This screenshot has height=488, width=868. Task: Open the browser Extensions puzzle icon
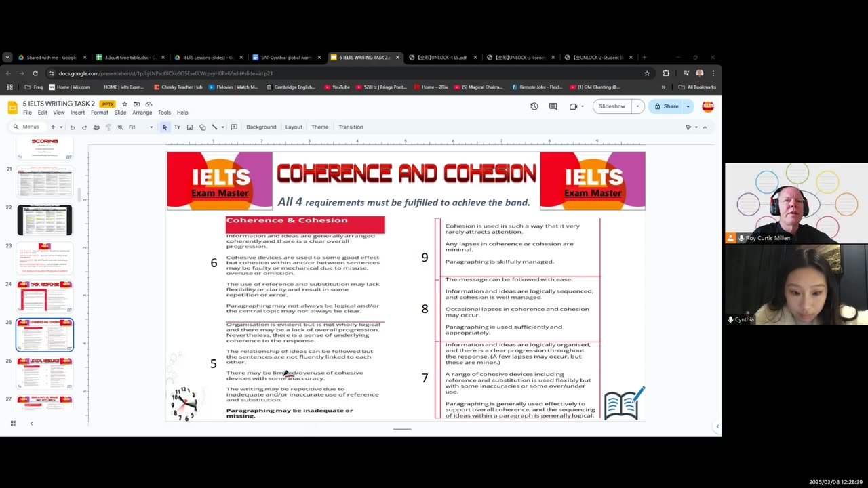click(x=666, y=73)
